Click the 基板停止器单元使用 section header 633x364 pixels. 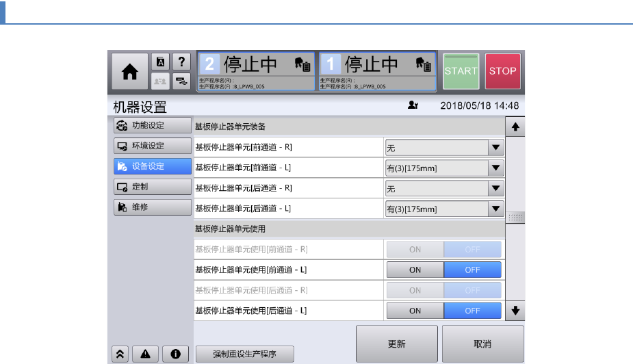pos(349,229)
